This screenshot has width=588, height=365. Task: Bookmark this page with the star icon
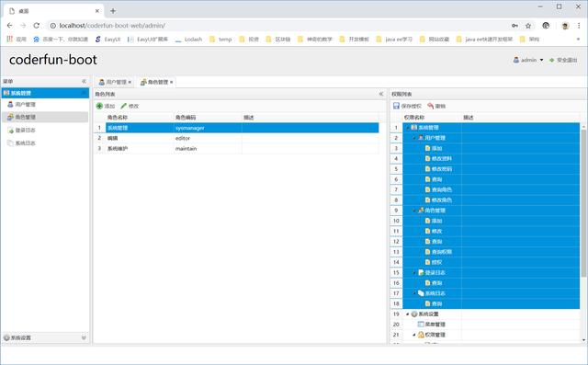528,26
